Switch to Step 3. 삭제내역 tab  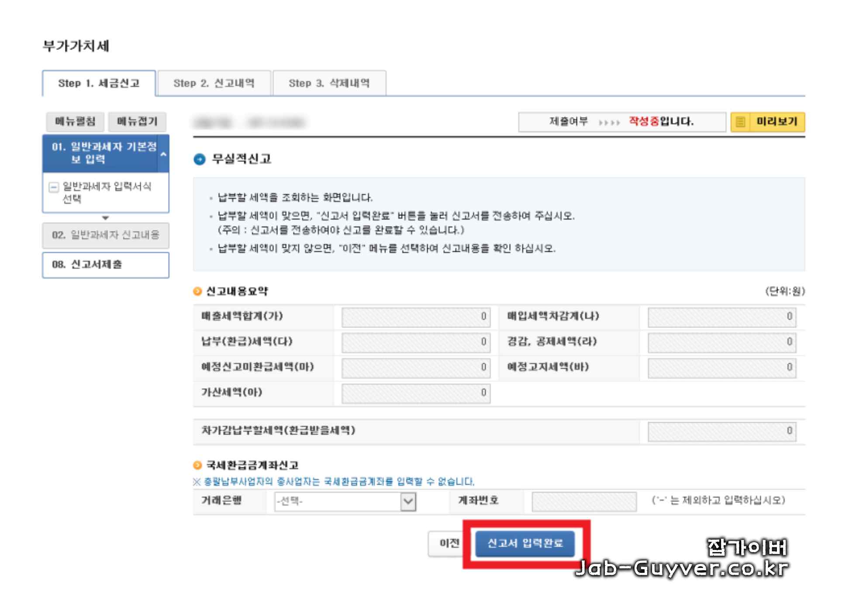click(329, 83)
